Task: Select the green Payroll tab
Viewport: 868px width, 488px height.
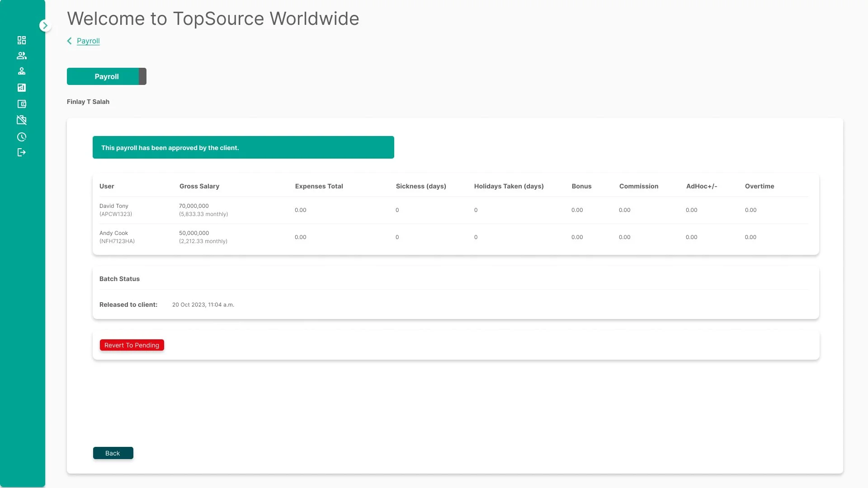Action: [107, 76]
